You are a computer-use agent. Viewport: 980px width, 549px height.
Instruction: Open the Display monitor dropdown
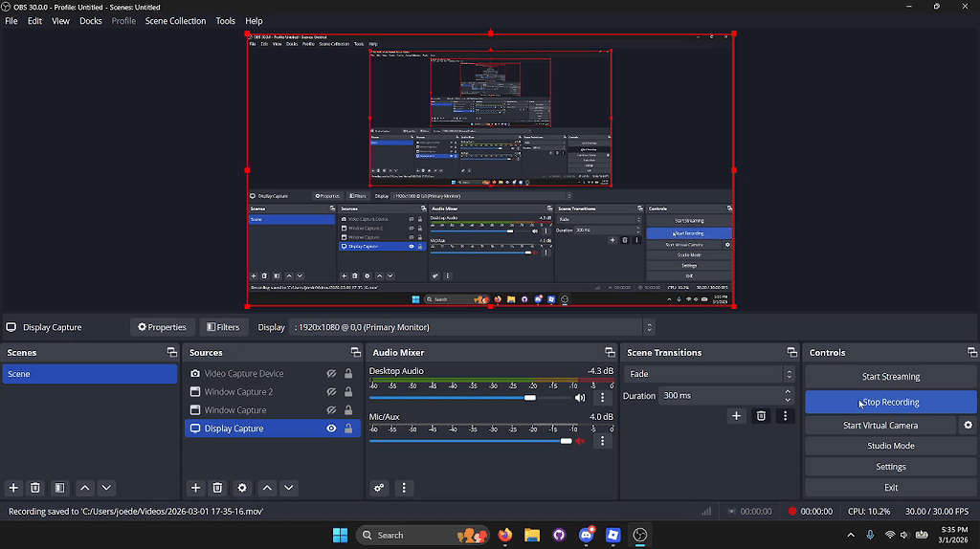[x=471, y=327]
